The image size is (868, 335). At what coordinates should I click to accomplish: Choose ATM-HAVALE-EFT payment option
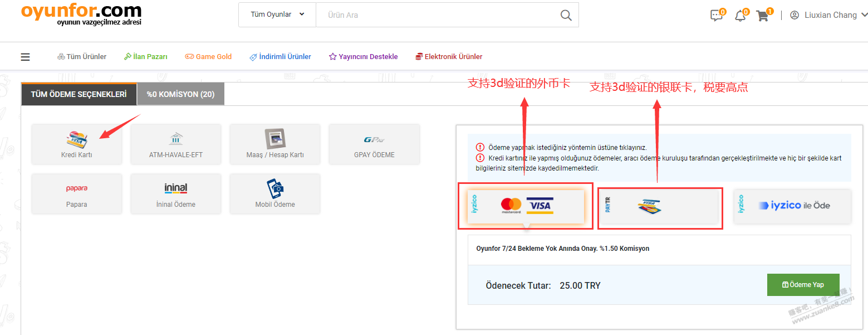point(176,144)
